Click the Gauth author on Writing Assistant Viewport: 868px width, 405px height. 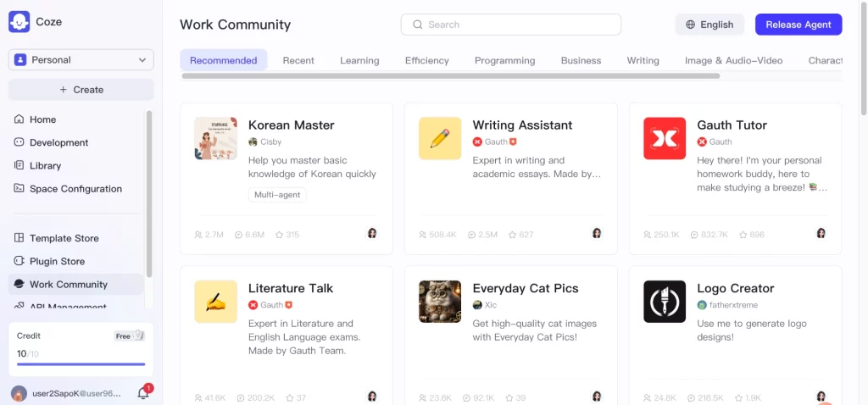(494, 141)
